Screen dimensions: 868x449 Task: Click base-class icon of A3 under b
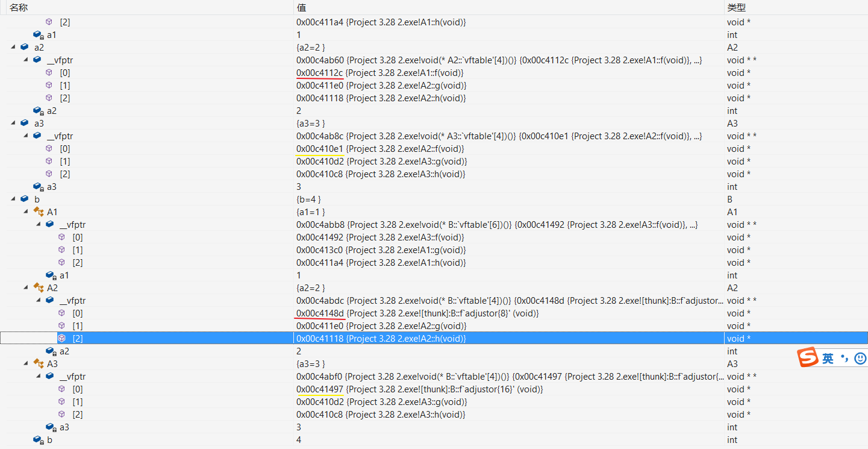click(x=39, y=363)
